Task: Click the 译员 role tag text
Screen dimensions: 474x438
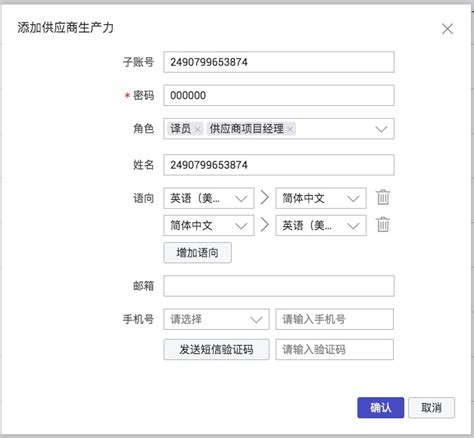Action: point(180,129)
